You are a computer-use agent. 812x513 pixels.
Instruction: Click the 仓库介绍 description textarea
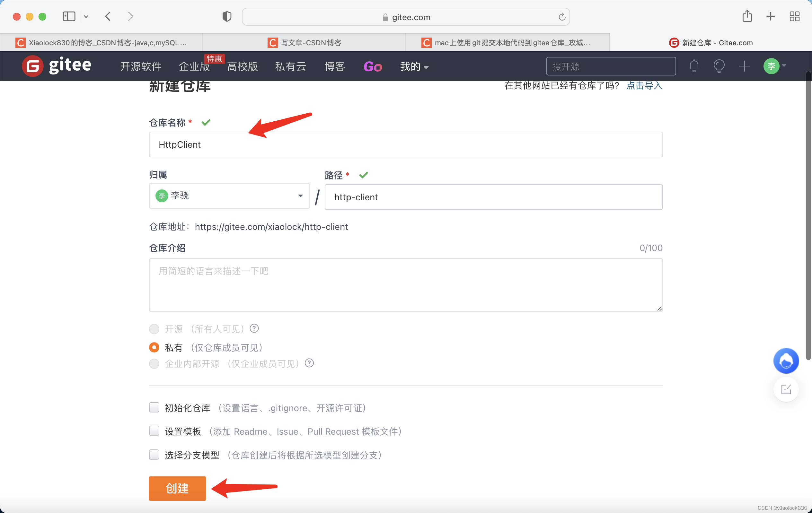[406, 285]
